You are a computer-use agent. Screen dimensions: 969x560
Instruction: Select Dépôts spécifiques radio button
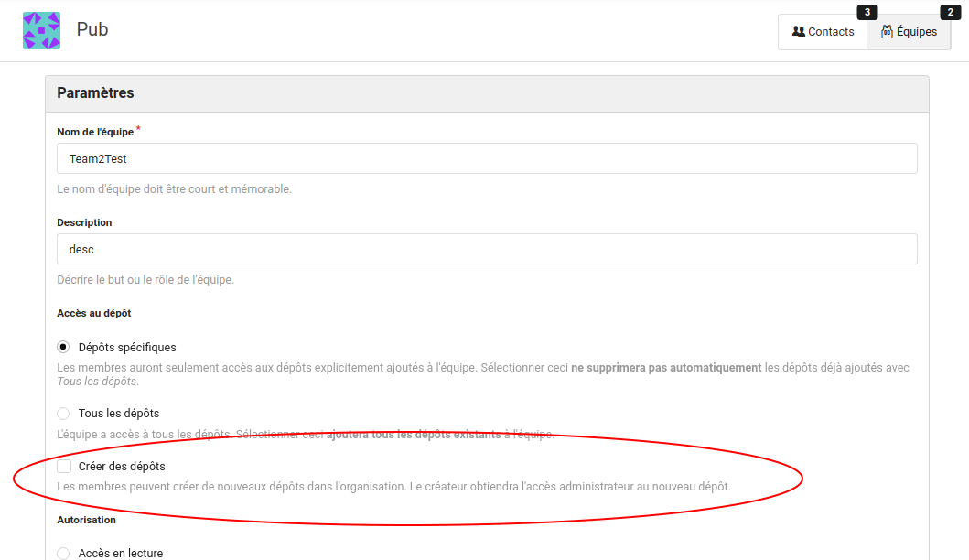click(x=63, y=347)
